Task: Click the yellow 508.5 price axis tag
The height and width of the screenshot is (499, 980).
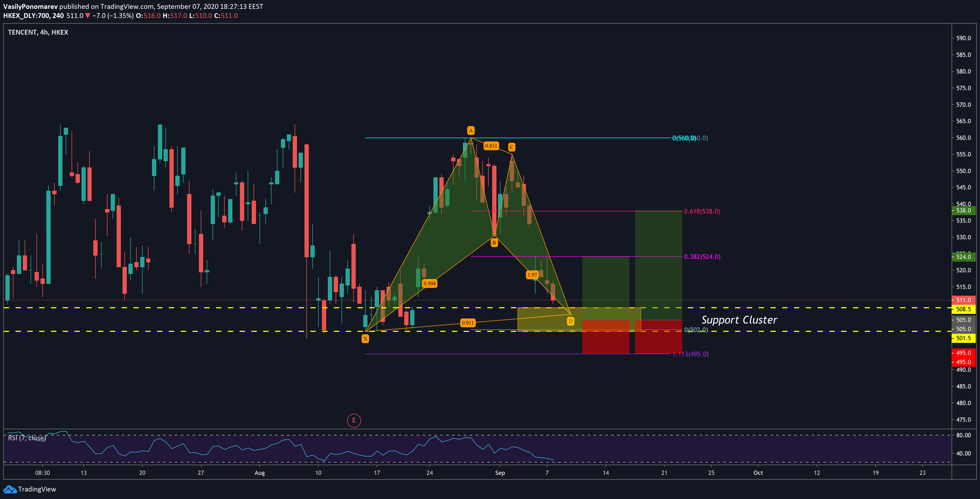Action: tap(964, 309)
